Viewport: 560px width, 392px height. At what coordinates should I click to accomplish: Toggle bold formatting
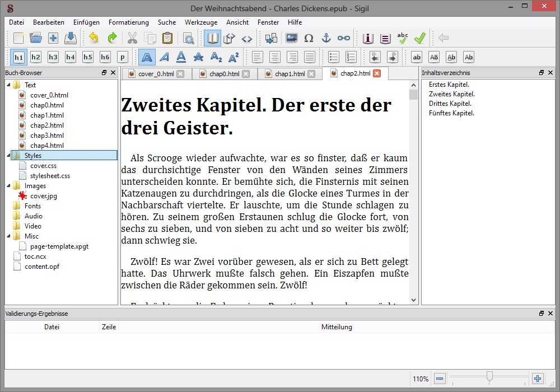click(x=147, y=57)
